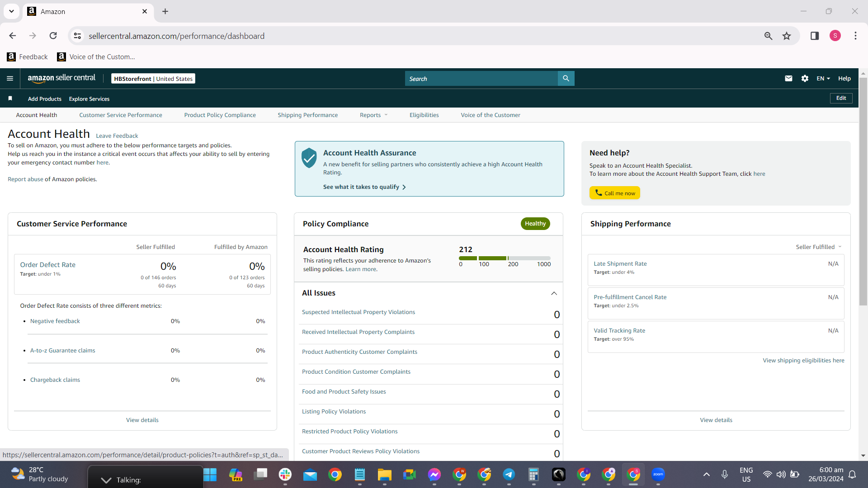The height and width of the screenshot is (488, 868).
Task: Open the Help link
Action: (x=844, y=79)
